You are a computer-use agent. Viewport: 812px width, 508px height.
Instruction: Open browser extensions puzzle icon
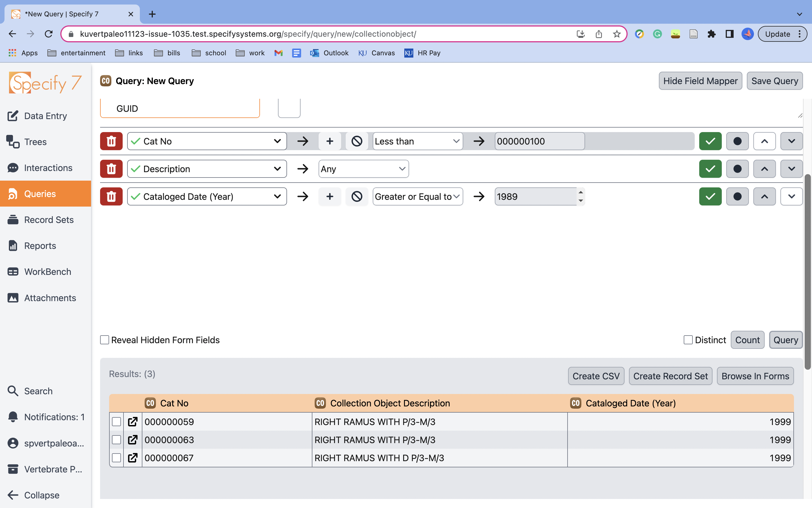pos(711,34)
